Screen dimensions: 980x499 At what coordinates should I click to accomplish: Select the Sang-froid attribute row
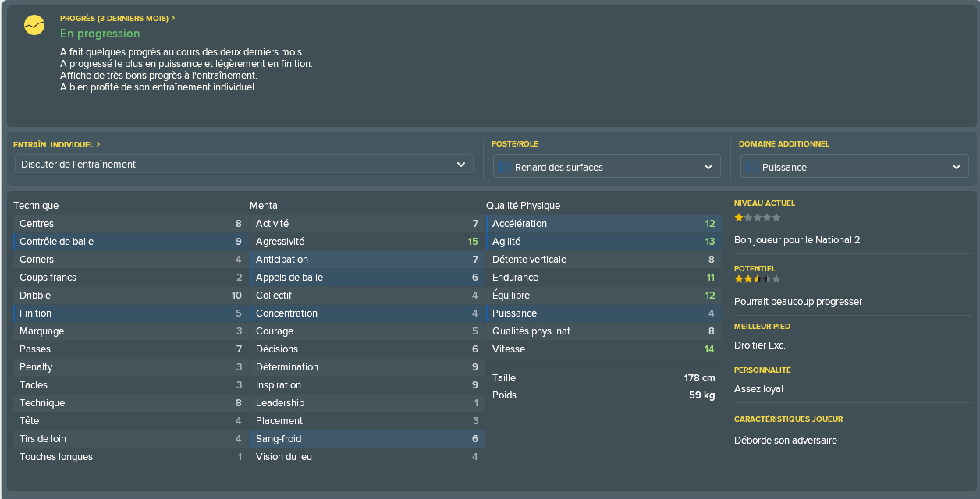pos(367,439)
